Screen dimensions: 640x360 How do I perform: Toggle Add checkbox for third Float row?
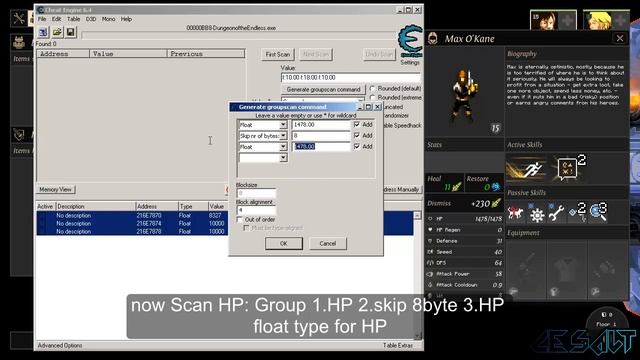[x=357, y=146]
